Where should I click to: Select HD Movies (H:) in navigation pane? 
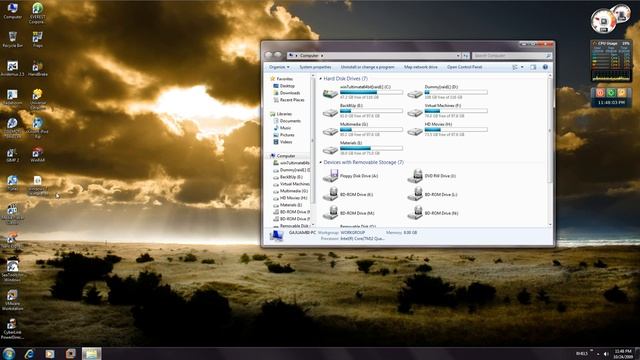(x=290, y=198)
